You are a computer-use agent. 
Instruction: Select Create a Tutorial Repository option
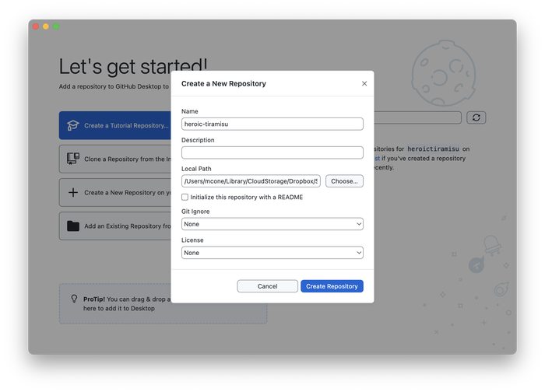tap(115, 125)
